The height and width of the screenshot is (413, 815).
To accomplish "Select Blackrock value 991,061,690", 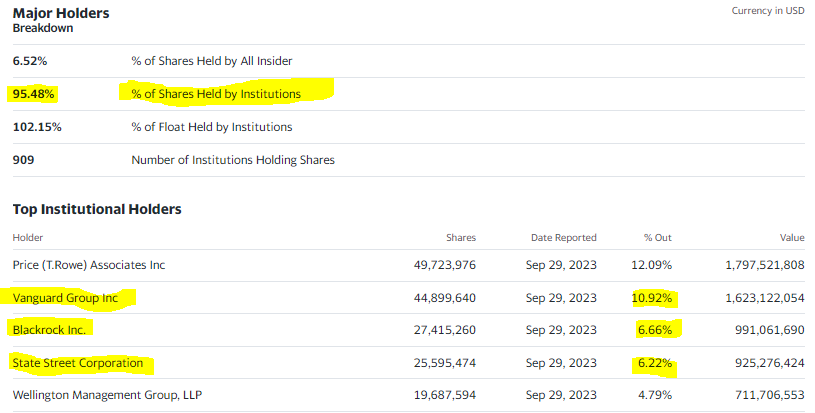I will (x=769, y=330).
